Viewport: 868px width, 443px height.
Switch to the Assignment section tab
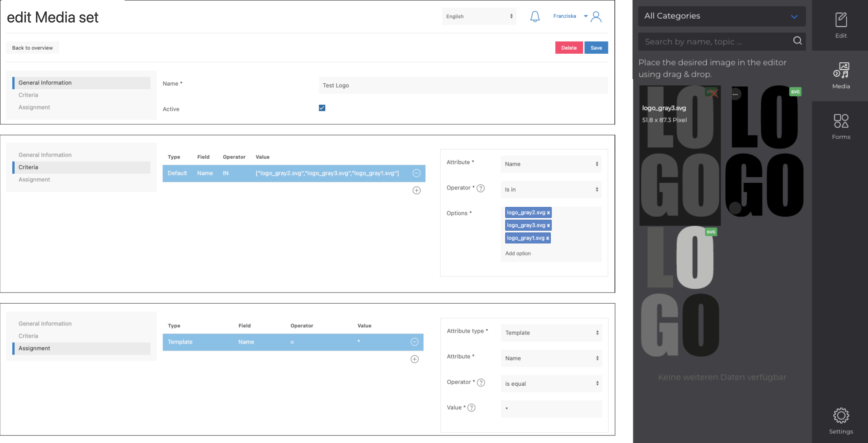[34, 107]
